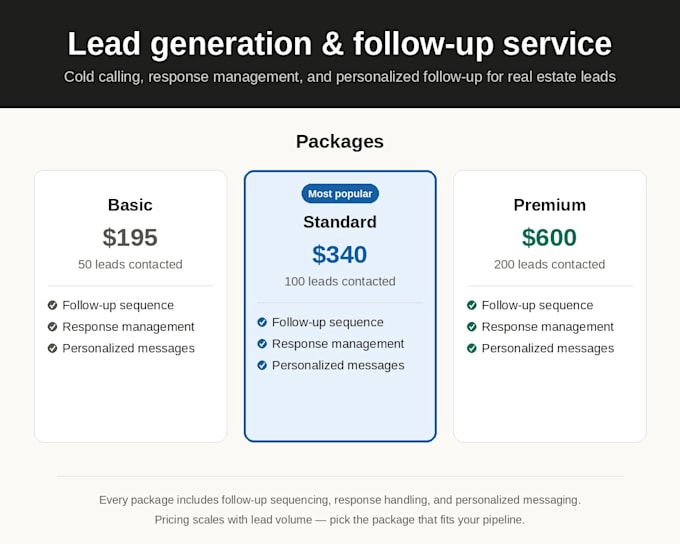Click the Pricing scales with lead volume note

point(340,520)
